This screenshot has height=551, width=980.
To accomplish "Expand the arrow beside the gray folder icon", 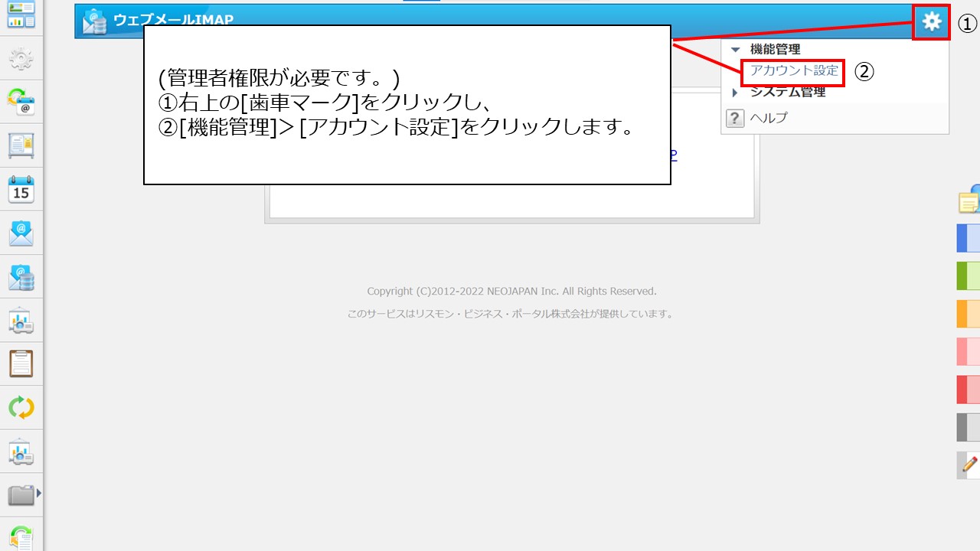I will click(x=38, y=494).
